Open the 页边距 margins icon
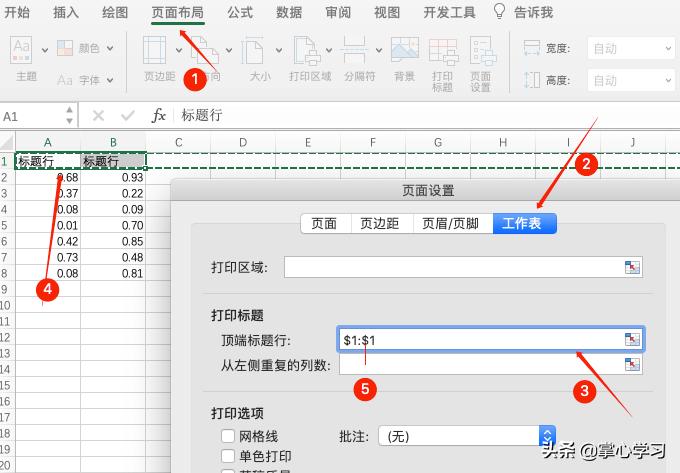This screenshot has width=680, height=473. click(x=155, y=50)
